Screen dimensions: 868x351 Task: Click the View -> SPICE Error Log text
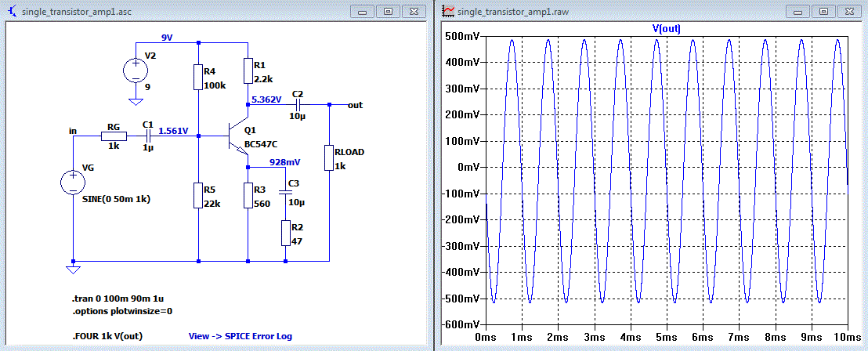pyautogui.click(x=241, y=336)
